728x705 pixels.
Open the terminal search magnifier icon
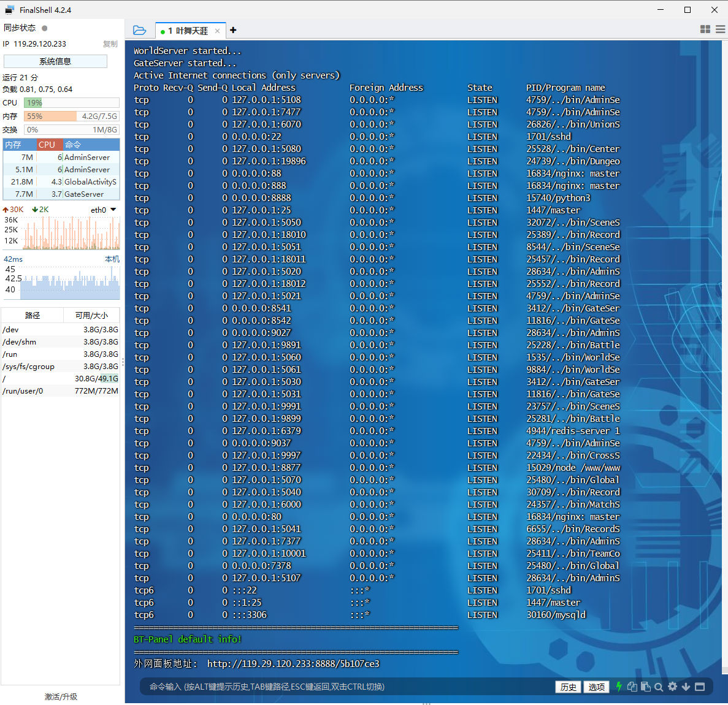click(x=658, y=687)
